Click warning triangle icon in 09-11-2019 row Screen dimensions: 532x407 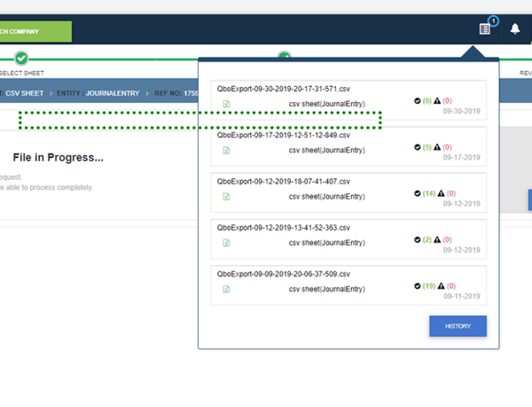pos(441,286)
